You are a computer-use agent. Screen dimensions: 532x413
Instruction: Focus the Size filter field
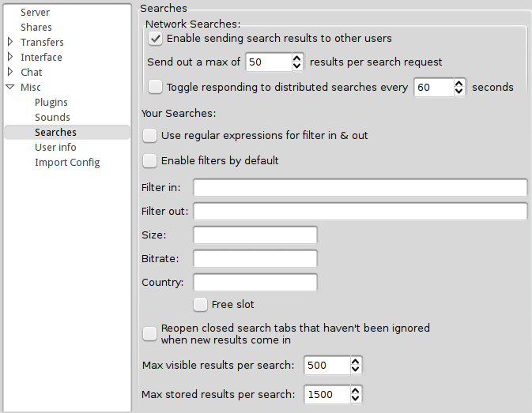coord(255,235)
